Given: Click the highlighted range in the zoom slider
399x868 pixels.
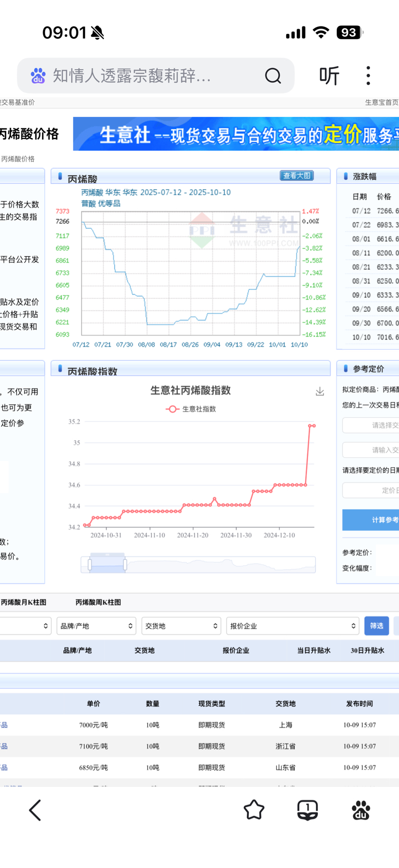Looking at the screenshot, I should point(108,565).
